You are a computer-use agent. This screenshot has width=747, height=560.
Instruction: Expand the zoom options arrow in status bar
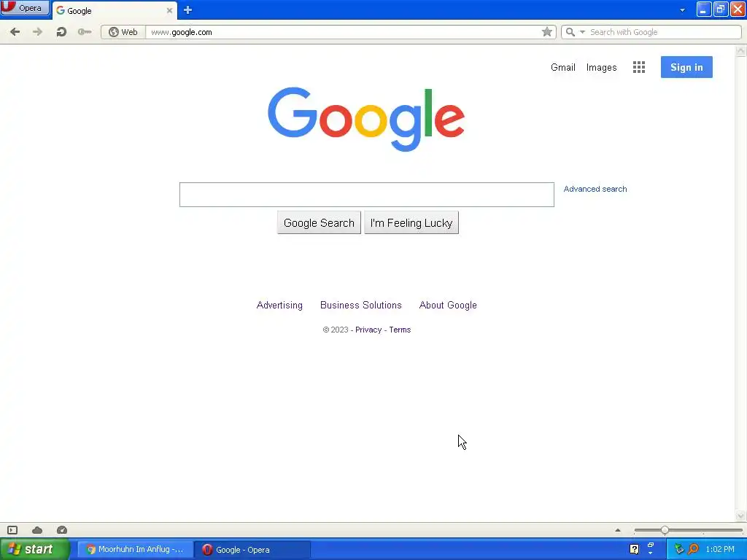pos(617,530)
